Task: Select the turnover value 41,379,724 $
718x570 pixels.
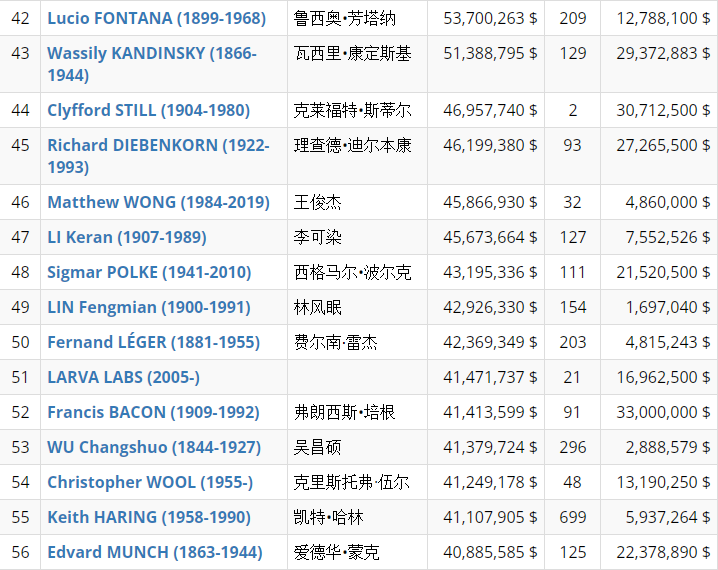Action: [490, 447]
